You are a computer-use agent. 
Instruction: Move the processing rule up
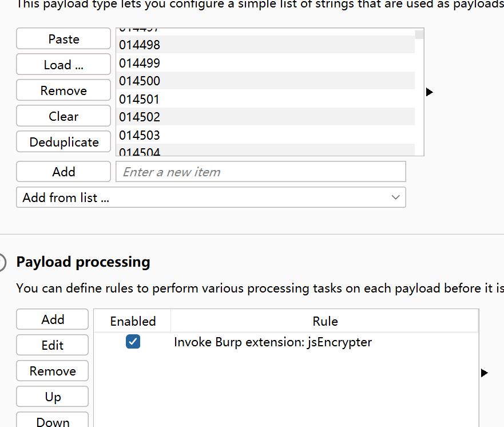click(53, 397)
